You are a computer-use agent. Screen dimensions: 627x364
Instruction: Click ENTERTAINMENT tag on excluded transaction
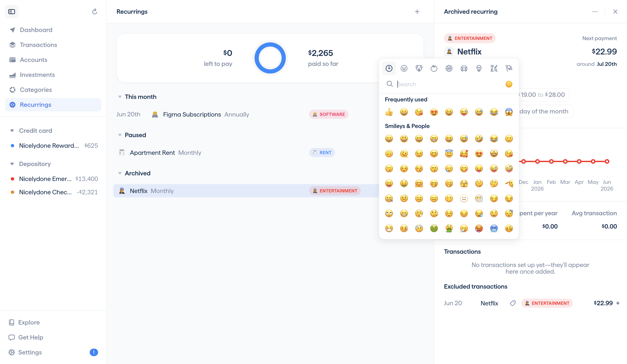pyautogui.click(x=547, y=303)
